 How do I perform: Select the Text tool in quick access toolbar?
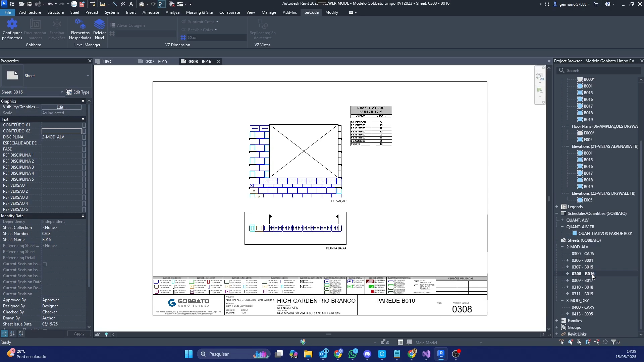click(131, 4)
